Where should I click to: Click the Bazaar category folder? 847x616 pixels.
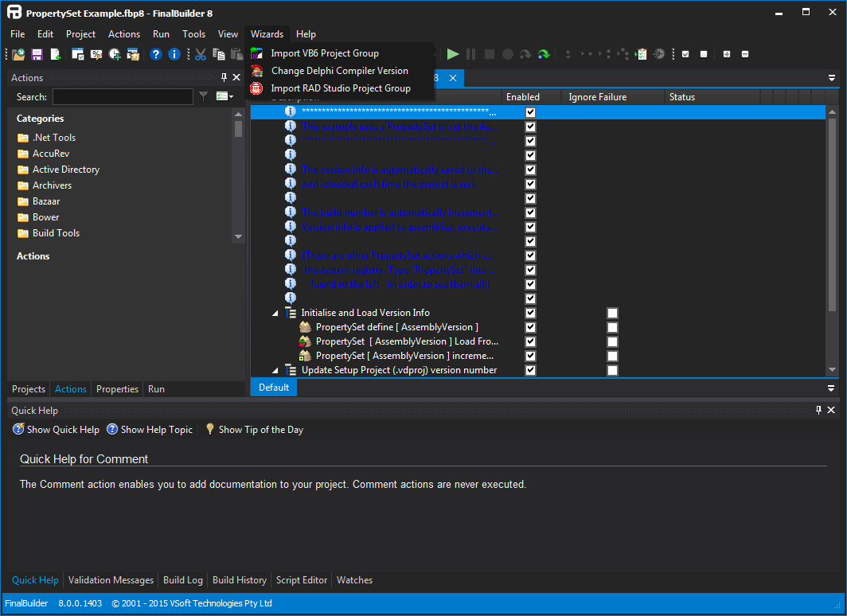coord(46,201)
